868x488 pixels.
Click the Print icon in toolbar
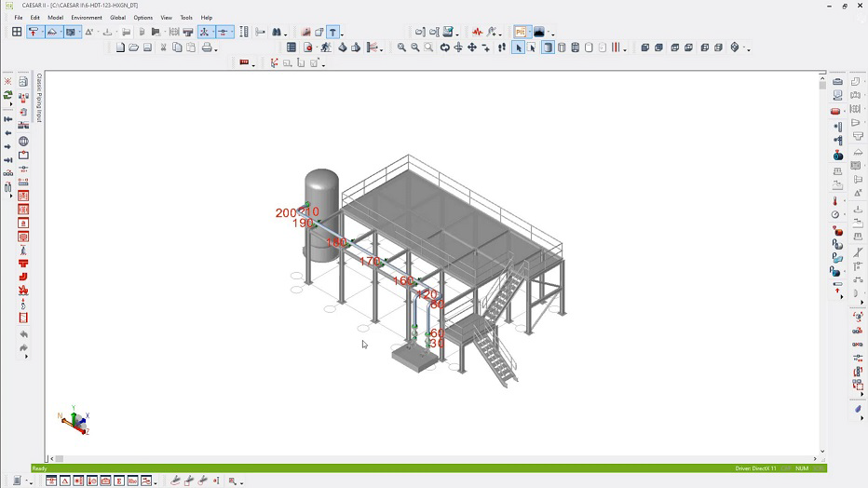206,47
